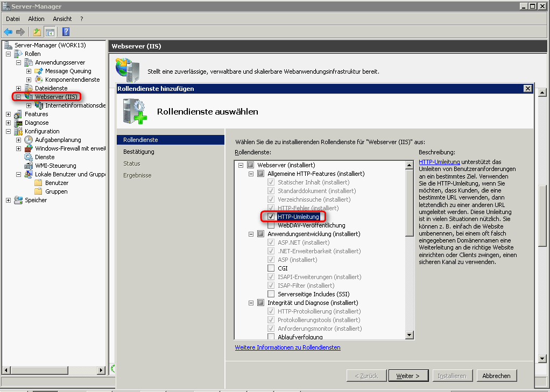Click the Windows-Firewall icon in tree
The height and width of the screenshot is (392, 550).
pyautogui.click(x=29, y=148)
